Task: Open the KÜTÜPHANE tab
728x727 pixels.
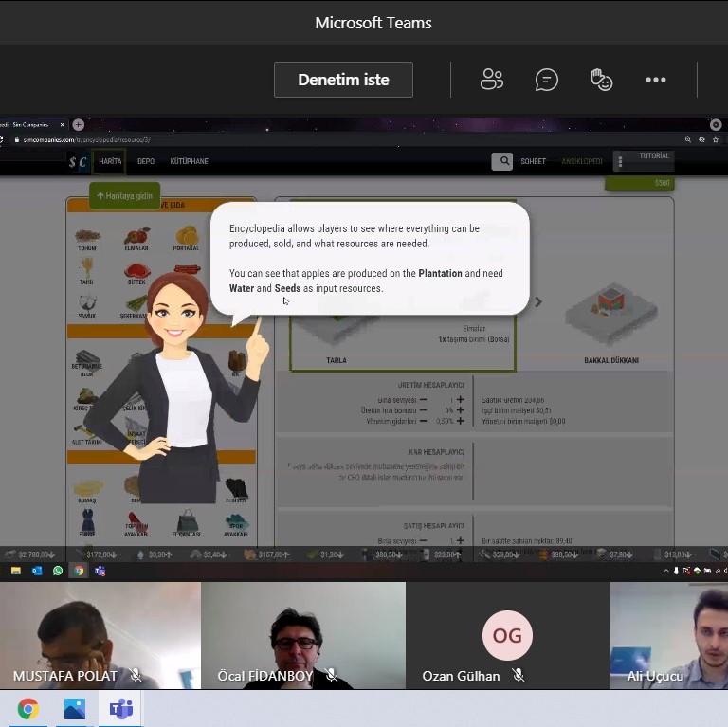Action: pyautogui.click(x=189, y=161)
